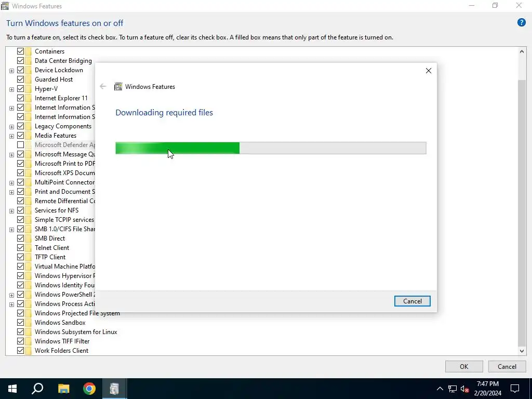Expand the MultiPoint Connector node

point(11,183)
